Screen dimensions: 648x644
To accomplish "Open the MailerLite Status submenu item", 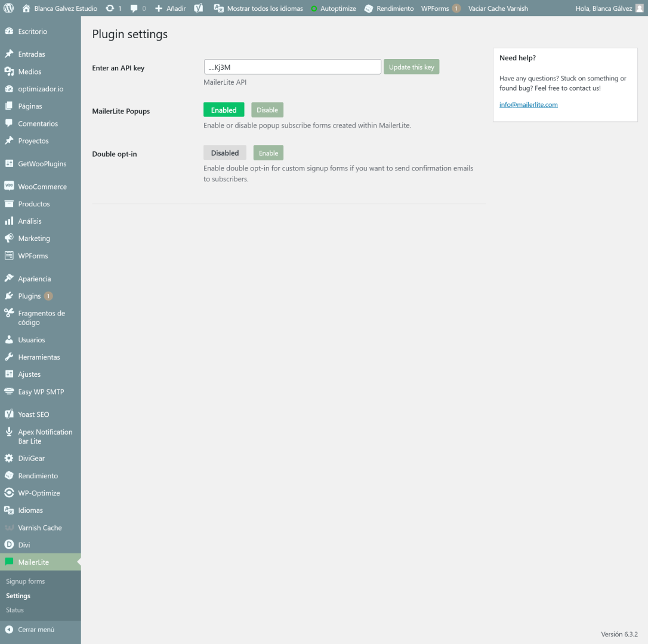I will click(x=15, y=610).
